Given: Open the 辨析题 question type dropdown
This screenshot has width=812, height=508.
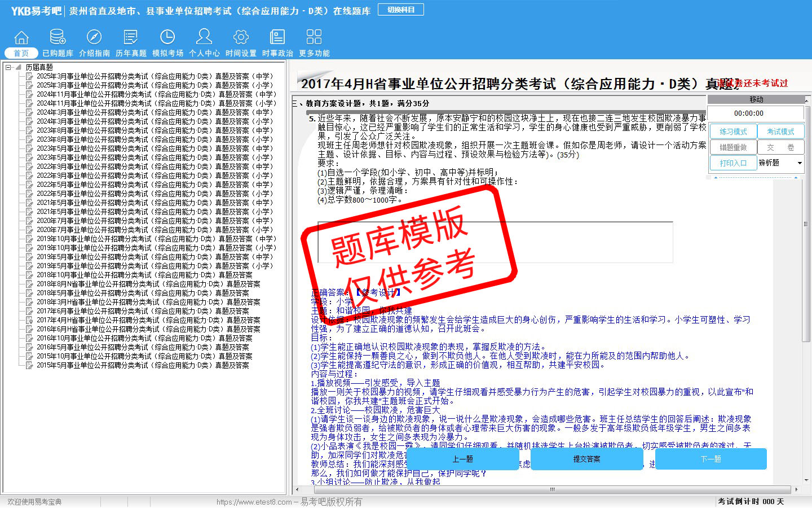Looking at the screenshot, I should (799, 163).
